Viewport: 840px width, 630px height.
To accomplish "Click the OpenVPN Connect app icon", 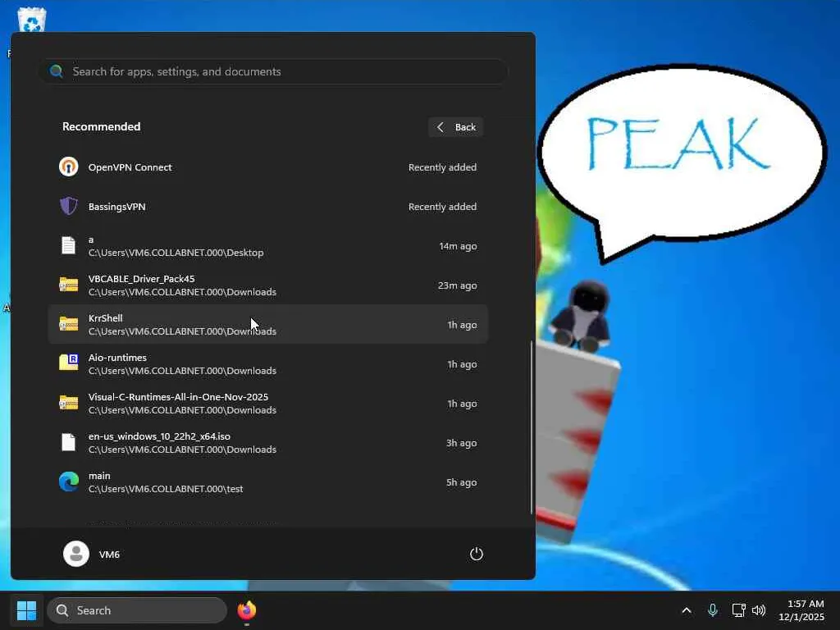I will (69, 167).
